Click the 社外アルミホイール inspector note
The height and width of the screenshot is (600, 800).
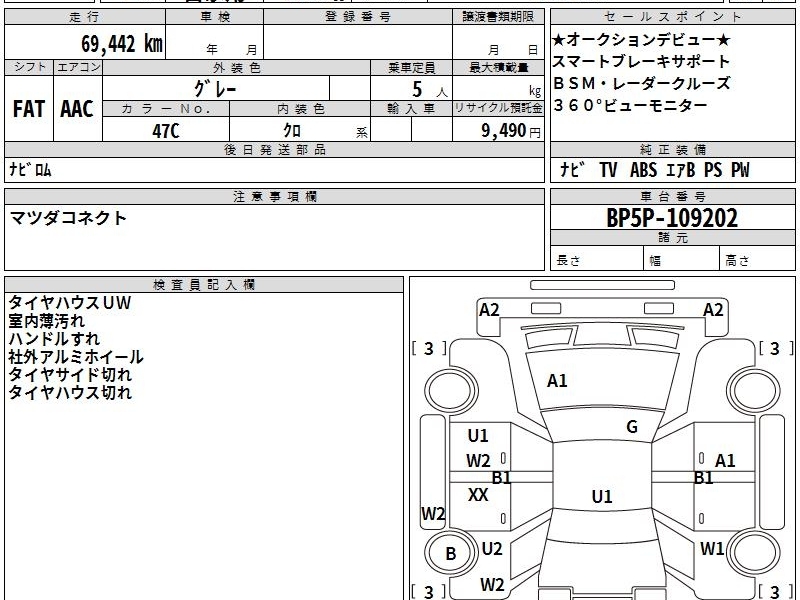click(x=76, y=357)
